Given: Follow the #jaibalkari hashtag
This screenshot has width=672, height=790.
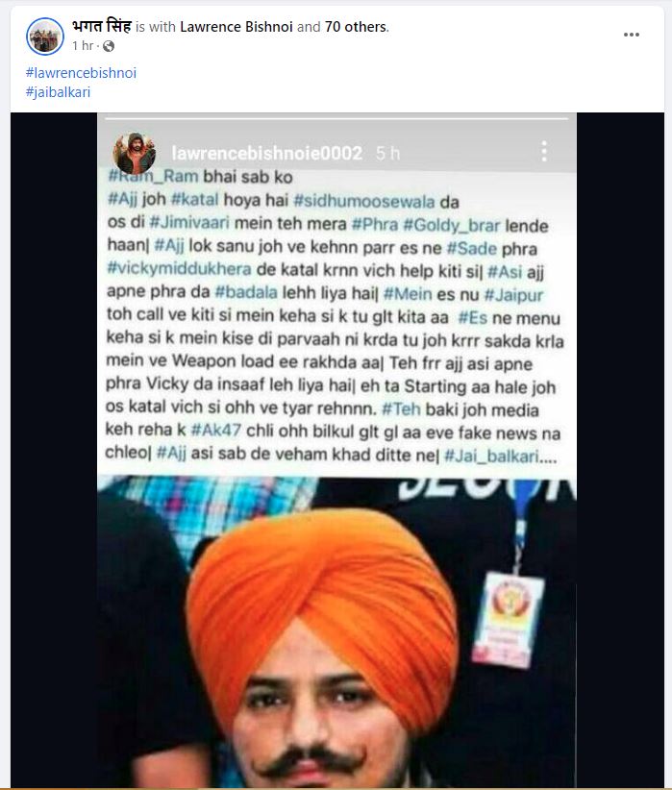Looking at the screenshot, I should tap(58, 92).
